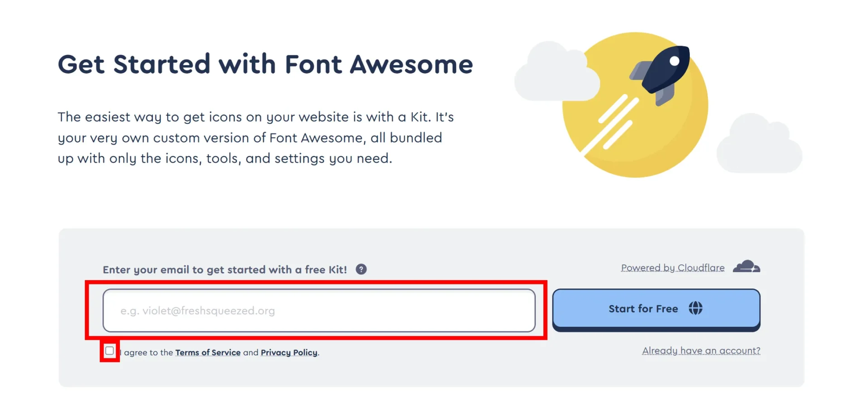Click the Kit description paragraph text

255,137
